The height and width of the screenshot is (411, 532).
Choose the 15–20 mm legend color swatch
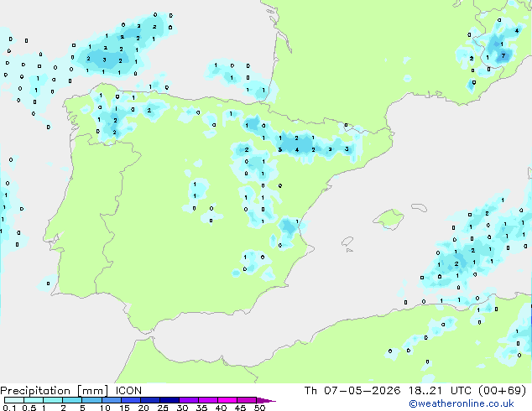130,400
